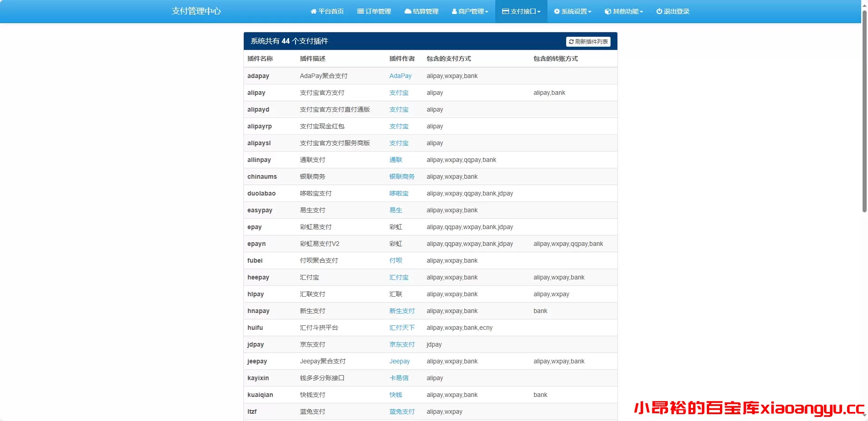This screenshot has height=421, width=868.
Task: Select the list icon on 订单管理
Action: (x=361, y=11)
